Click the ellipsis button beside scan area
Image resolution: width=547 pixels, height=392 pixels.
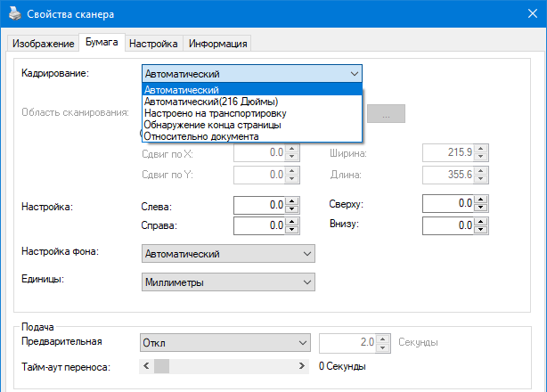pyautogui.click(x=385, y=114)
